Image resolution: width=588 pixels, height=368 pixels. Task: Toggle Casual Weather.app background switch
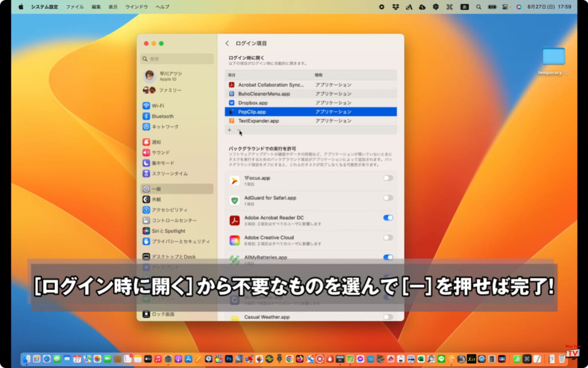[388, 317]
